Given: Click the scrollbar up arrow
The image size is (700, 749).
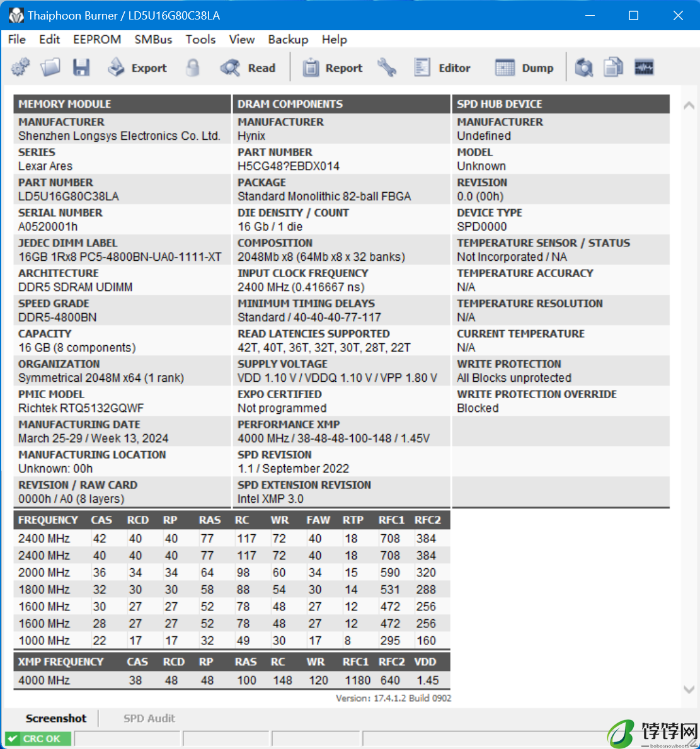Looking at the screenshot, I should (689, 106).
